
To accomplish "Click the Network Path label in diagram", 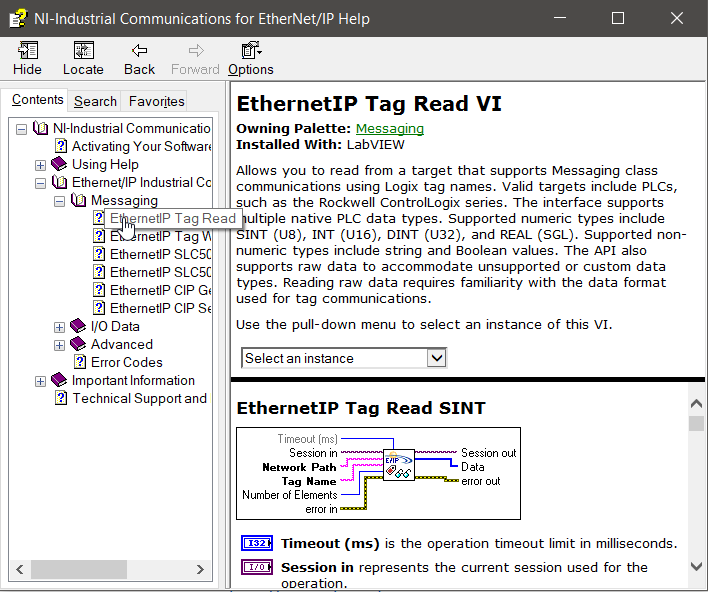I will 299,467.
